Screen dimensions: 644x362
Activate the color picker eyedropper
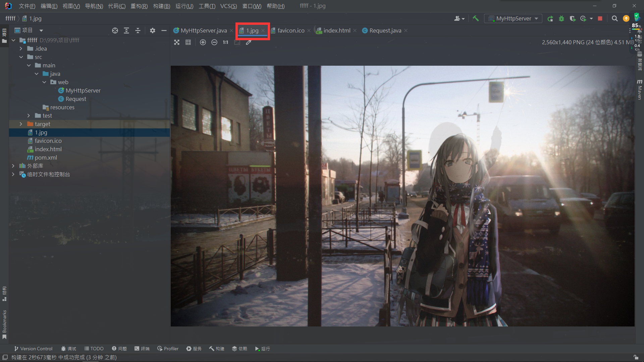click(249, 42)
